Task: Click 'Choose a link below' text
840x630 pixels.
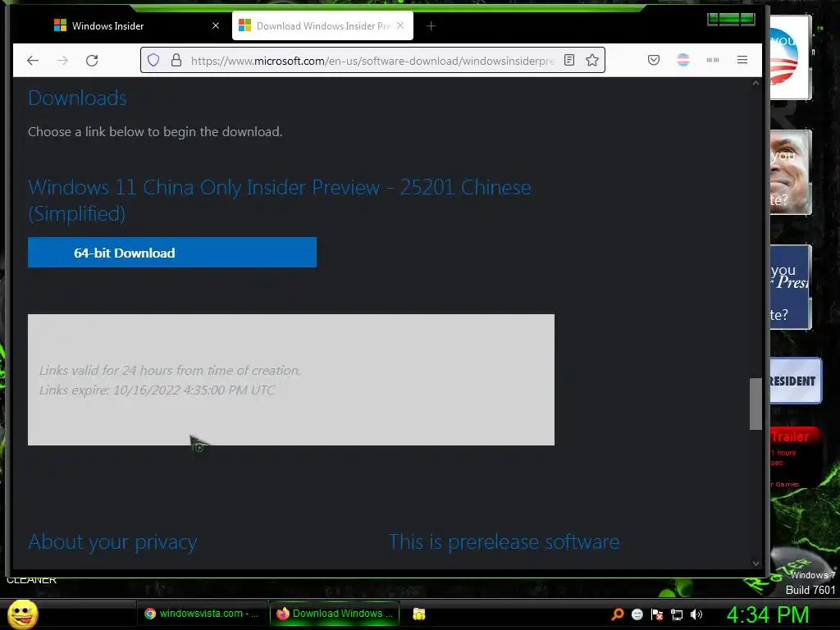Action: [155, 132]
